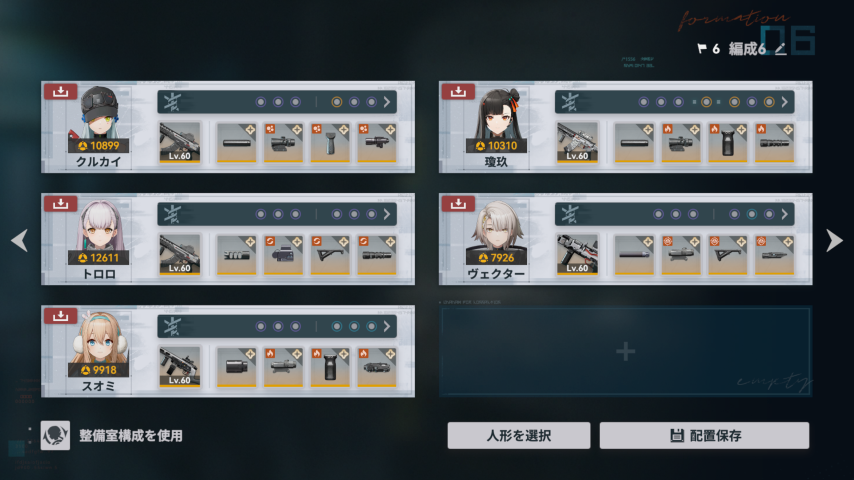Select トロロ's muzzle attachment slot
Screen dimensions: 854x480
(236, 254)
